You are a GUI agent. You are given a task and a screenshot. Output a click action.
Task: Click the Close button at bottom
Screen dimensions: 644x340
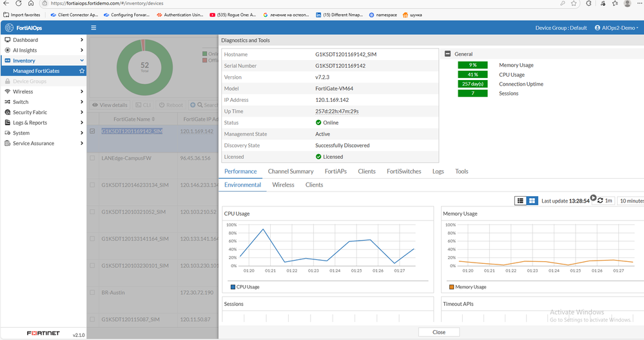(438, 332)
